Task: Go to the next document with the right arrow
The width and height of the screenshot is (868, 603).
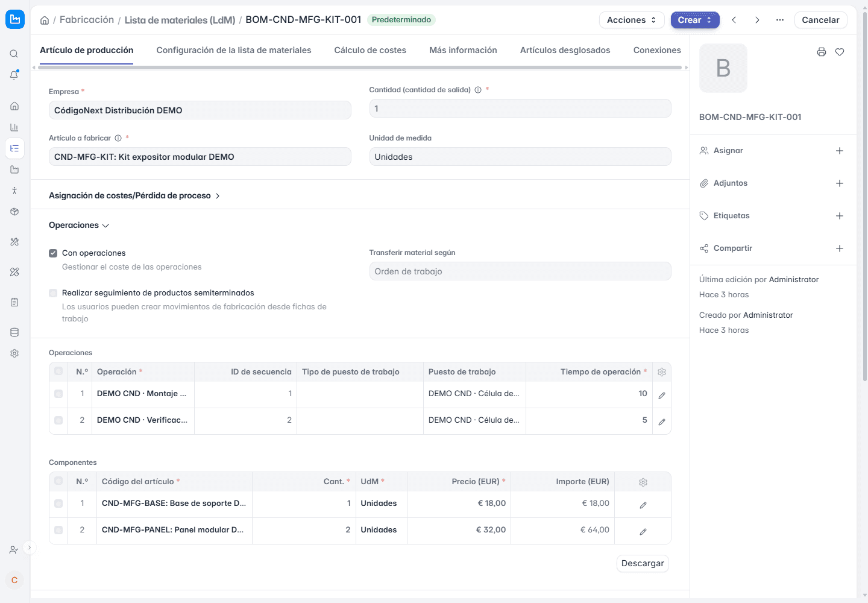Action: (x=757, y=20)
